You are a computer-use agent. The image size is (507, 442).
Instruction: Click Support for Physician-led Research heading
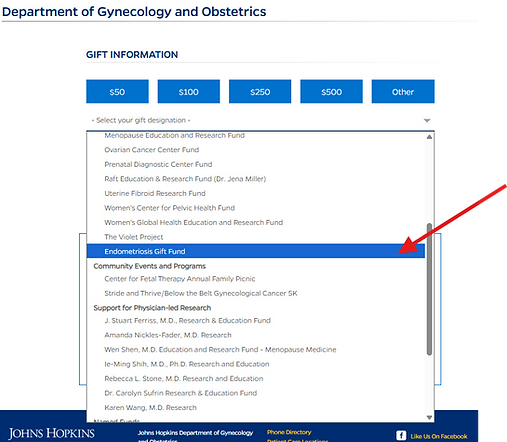pyautogui.click(x=152, y=308)
